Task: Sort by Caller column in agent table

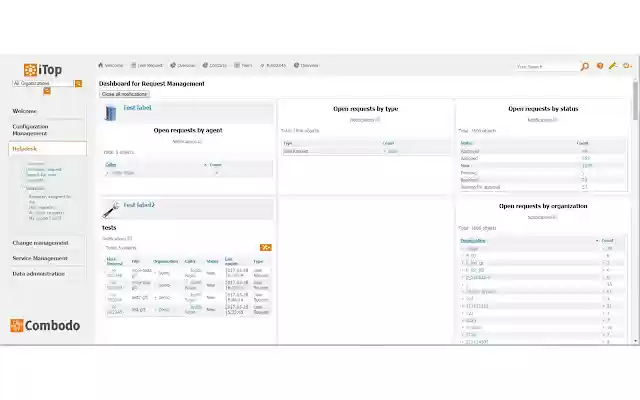Action: [x=111, y=165]
